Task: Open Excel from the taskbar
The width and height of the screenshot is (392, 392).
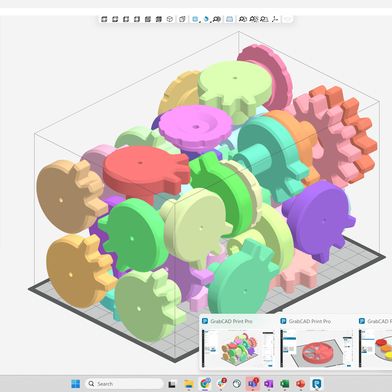Action: pos(284,384)
